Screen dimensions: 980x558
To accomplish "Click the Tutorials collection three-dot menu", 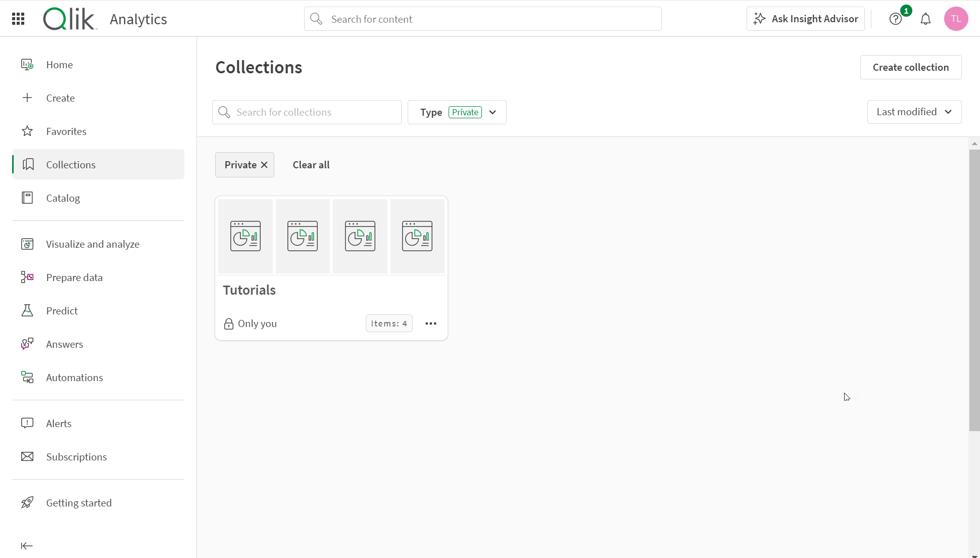I will (x=431, y=323).
